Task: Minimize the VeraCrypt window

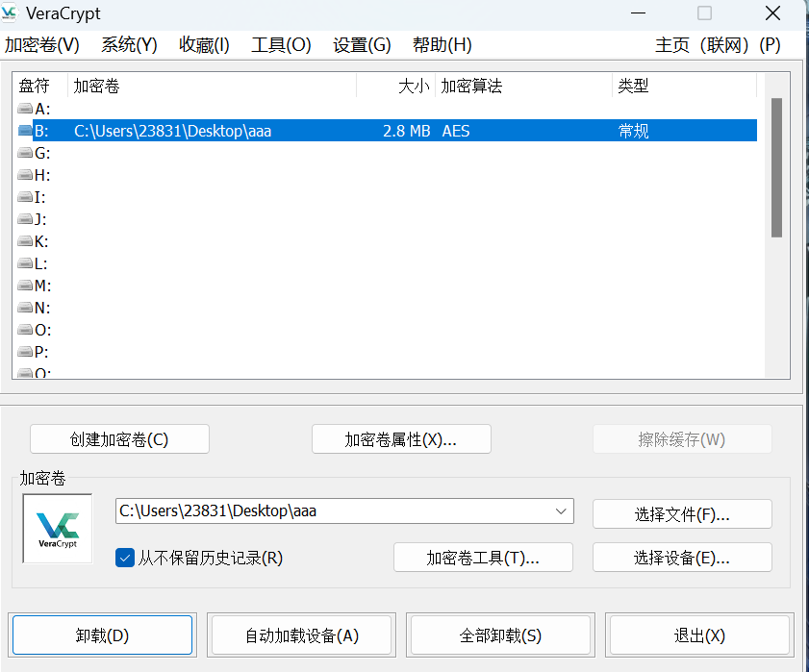Action: (638, 12)
